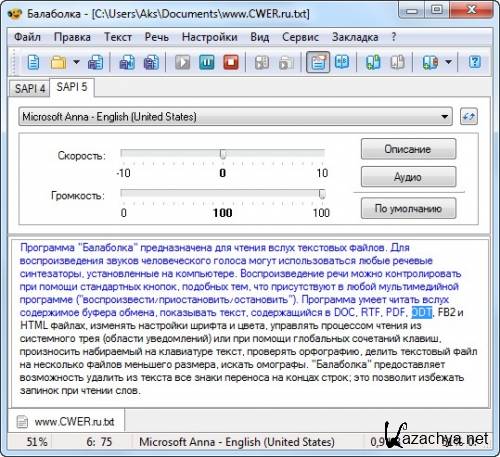The height and width of the screenshot is (457, 500).
Task: Click the Балаболка app icon in title bar
Action: click(x=15, y=14)
